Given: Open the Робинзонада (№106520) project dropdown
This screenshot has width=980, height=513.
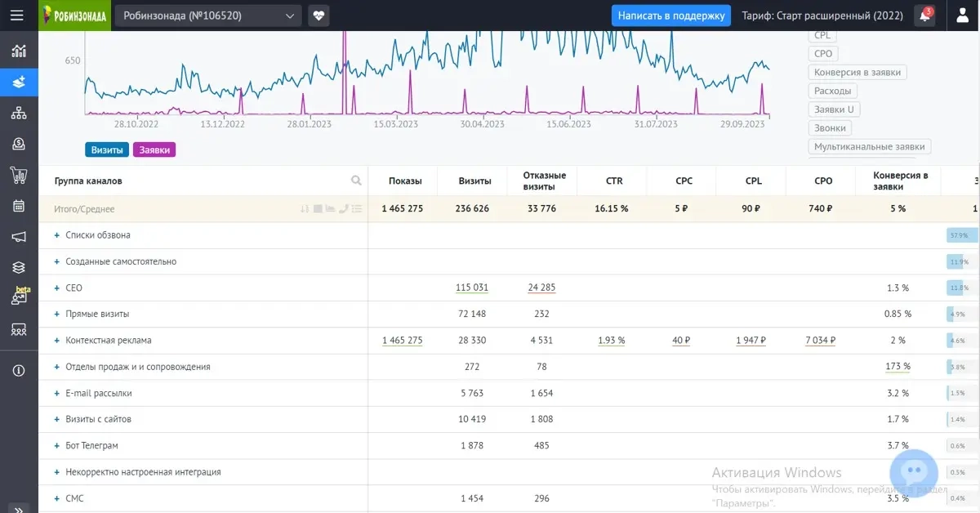Looking at the screenshot, I should [x=208, y=16].
